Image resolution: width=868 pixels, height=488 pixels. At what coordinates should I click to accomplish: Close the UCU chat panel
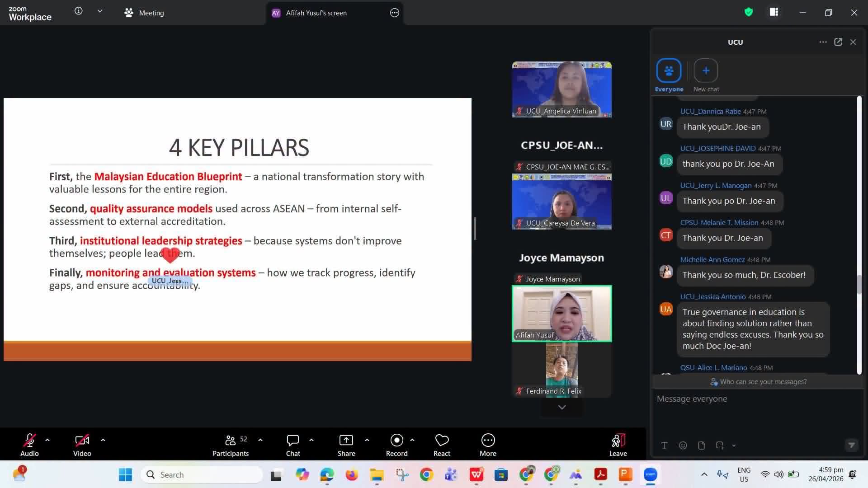853,42
